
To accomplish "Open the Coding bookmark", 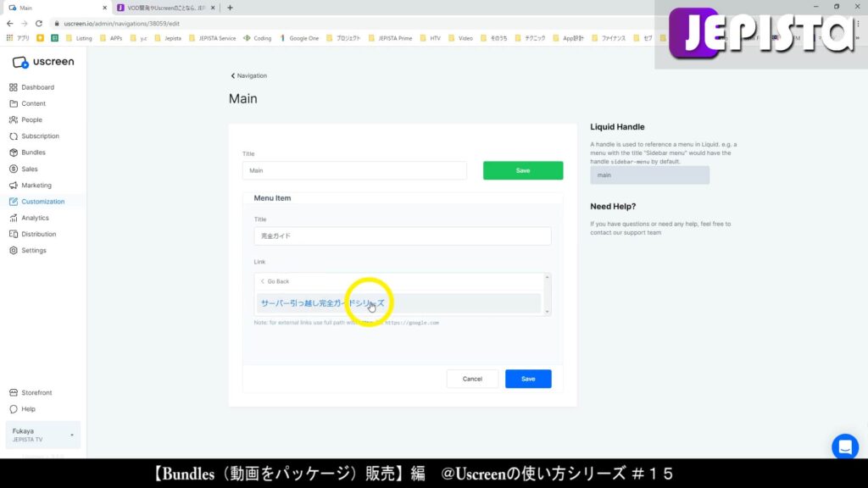I will click(258, 38).
